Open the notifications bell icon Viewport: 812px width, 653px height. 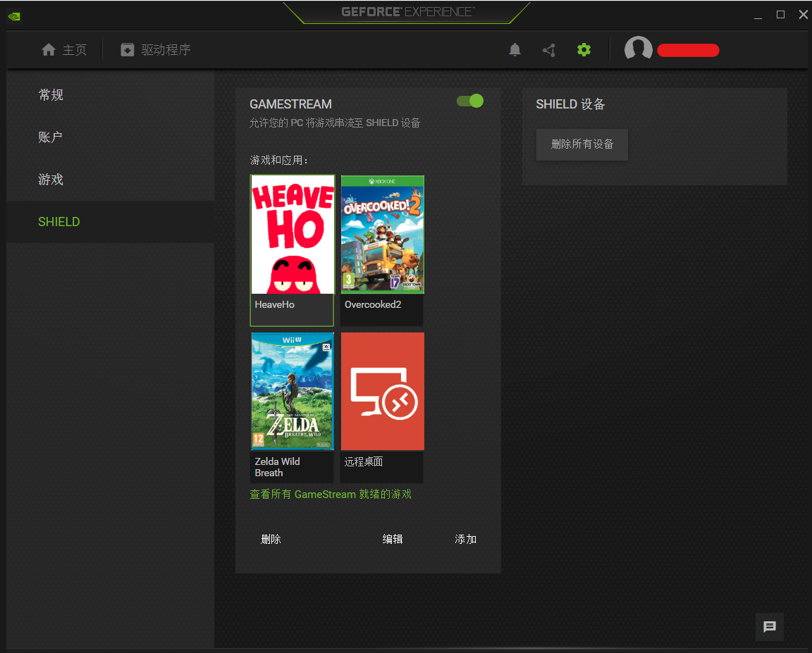pyautogui.click(x=515, y=50)
